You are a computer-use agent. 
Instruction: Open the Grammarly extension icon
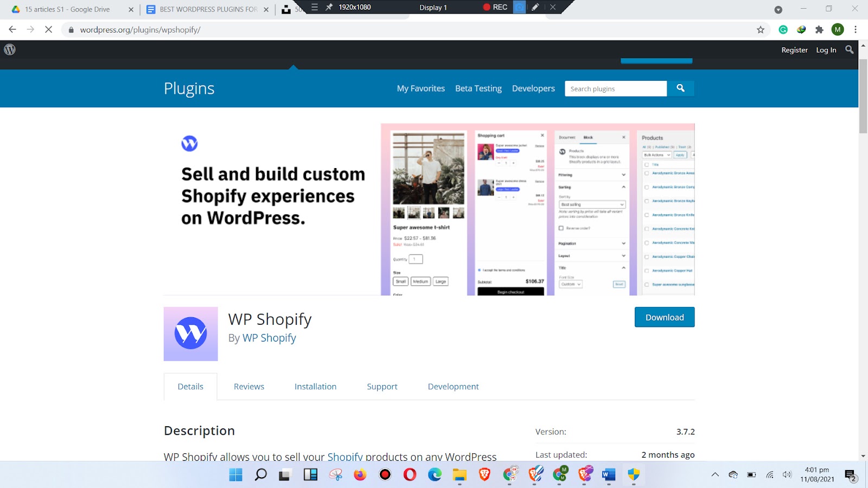[x=783, y=30]
